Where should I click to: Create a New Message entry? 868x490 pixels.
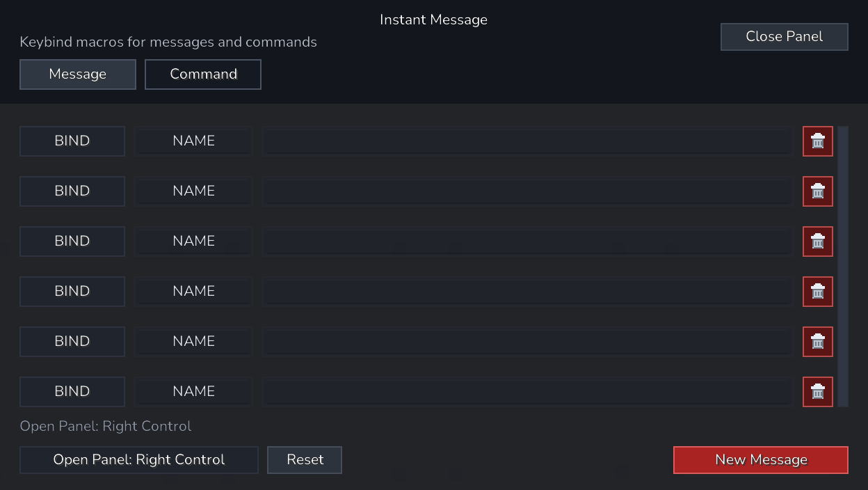761,460
